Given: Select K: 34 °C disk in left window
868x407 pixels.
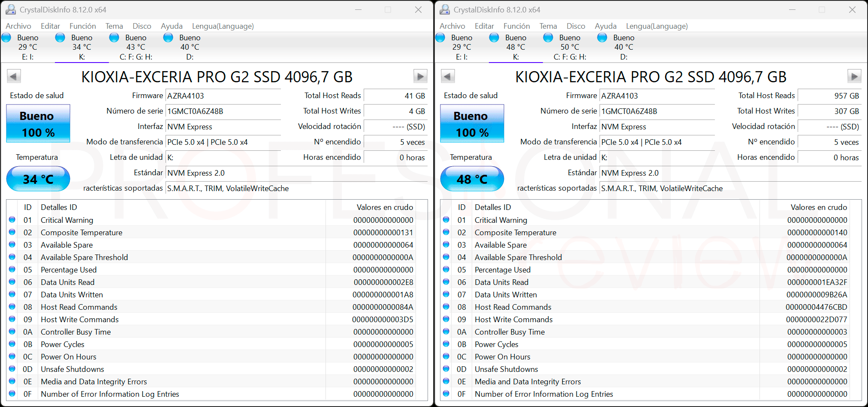Looking at the screenshot, I should [81, 47].
